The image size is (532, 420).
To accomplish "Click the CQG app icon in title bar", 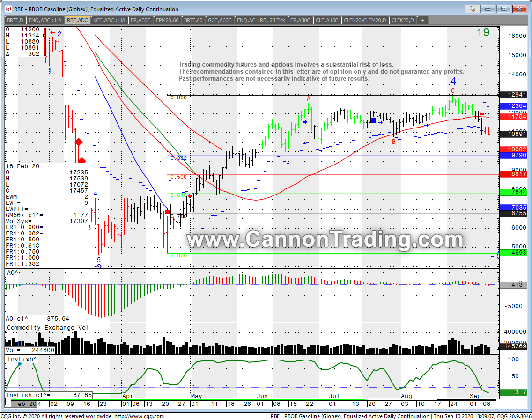I will coord(8,9).
